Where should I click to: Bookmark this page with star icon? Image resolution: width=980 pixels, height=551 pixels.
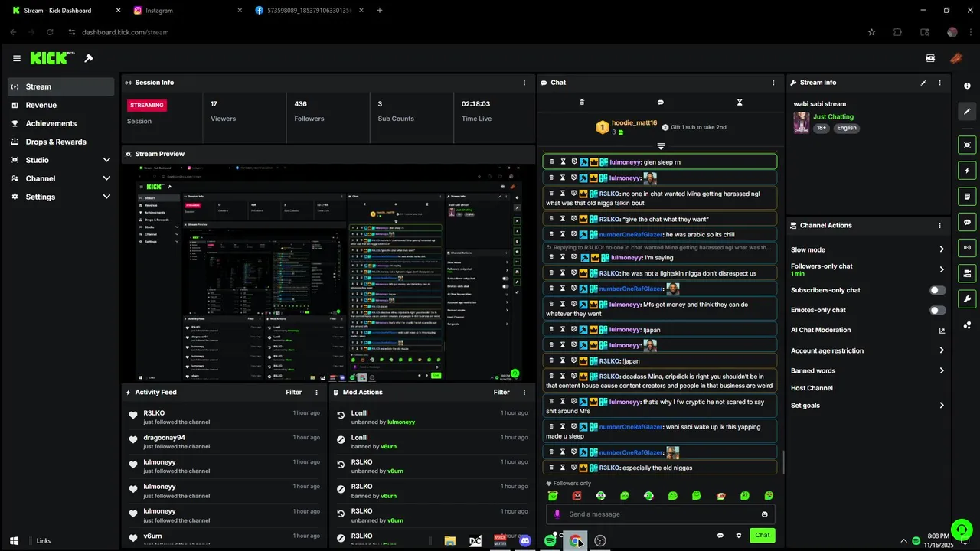[871, 32]
